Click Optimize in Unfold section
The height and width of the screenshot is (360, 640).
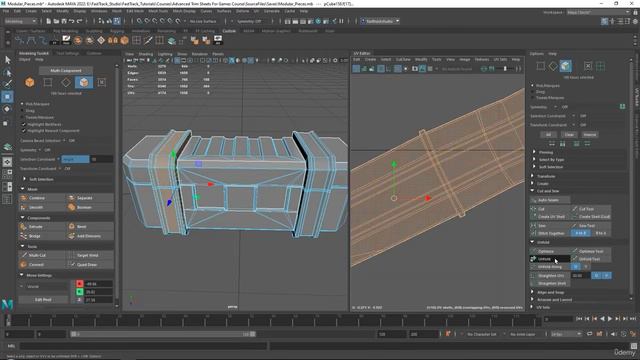pos(550,251)
